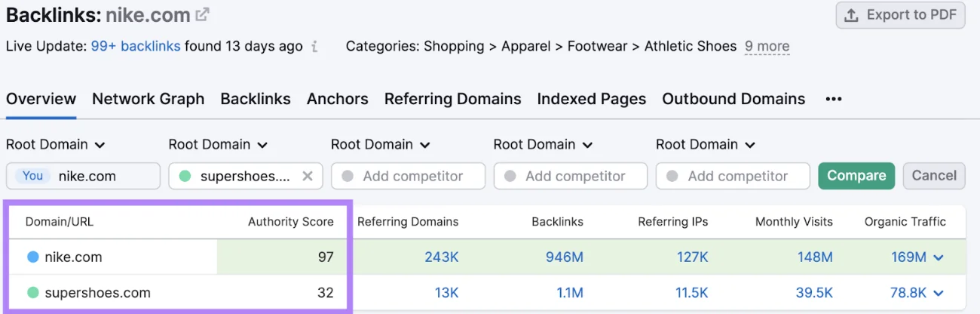Click the blue dot beside nike.com row
Image resolution: width=980 pixels, height=314 pixels.
point(32,257)
